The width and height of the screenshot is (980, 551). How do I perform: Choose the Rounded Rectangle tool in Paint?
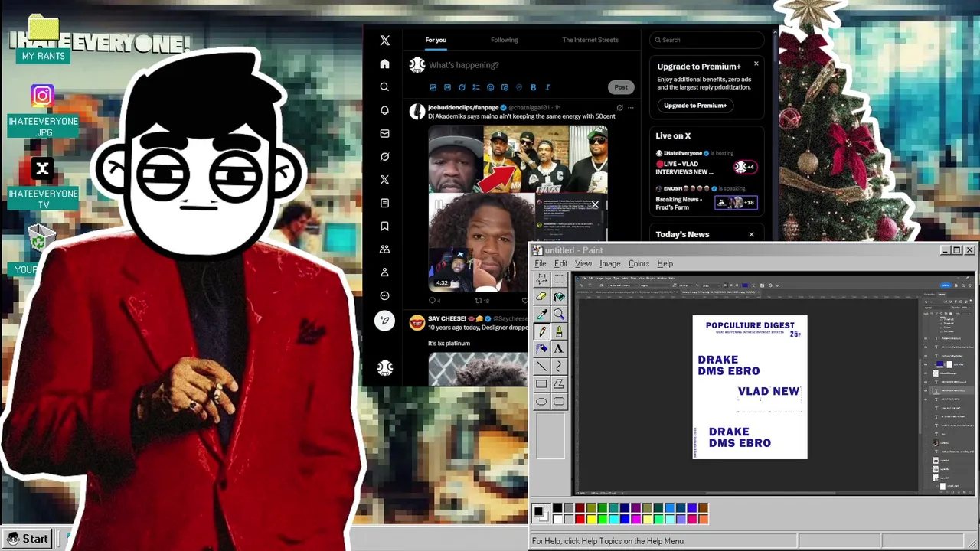click(x=559, y=402)
